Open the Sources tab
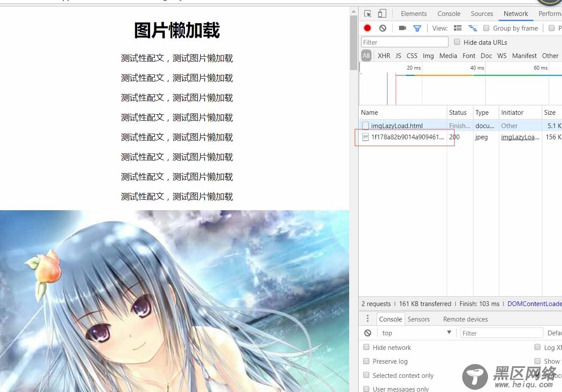Image resolution: width=562 pixels, height=392 pixels. 482,14
